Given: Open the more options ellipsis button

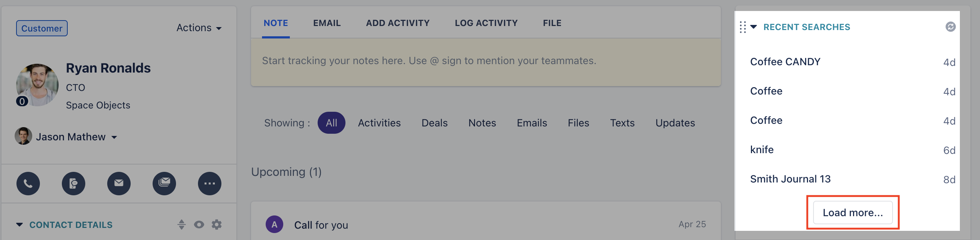Looking at the screenshot, I should (210, 184).
